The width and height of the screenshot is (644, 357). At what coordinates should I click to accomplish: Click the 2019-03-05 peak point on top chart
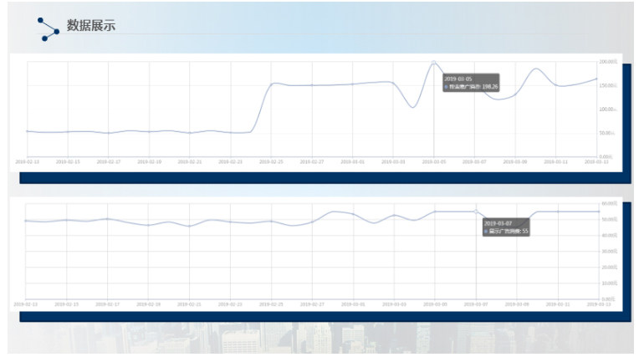pyautogui.click(x=433, y=62)
